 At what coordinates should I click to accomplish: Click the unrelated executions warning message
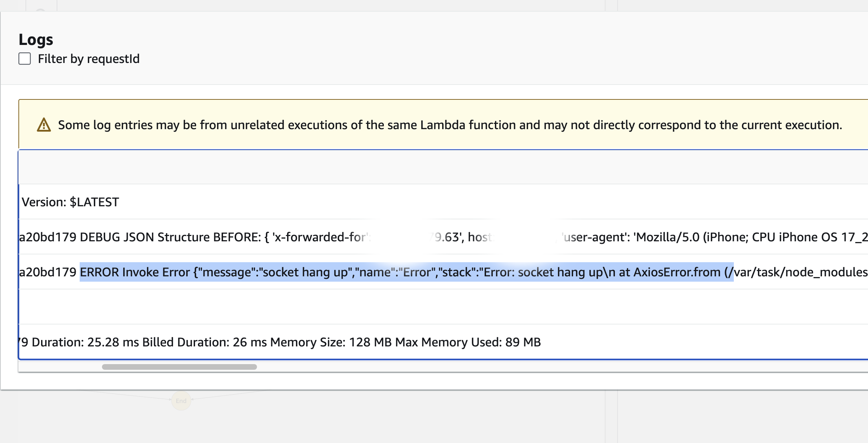450,125
